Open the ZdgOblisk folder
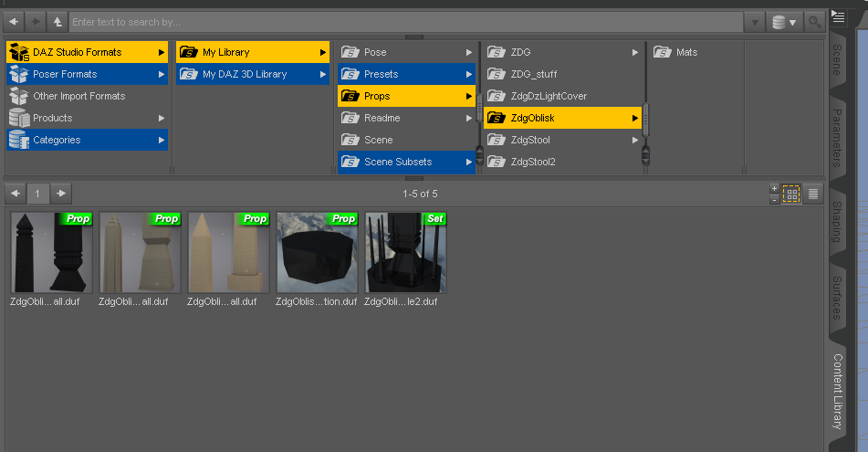The height and width of the screenshot is (452, 868). pyautogui.click(x=562, y=118)
